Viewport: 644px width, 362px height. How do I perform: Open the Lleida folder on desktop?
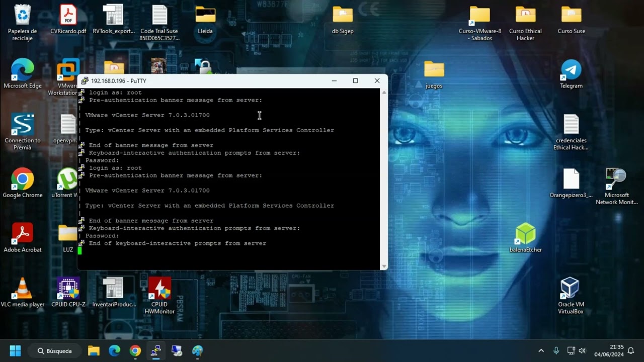coord(205,20)
